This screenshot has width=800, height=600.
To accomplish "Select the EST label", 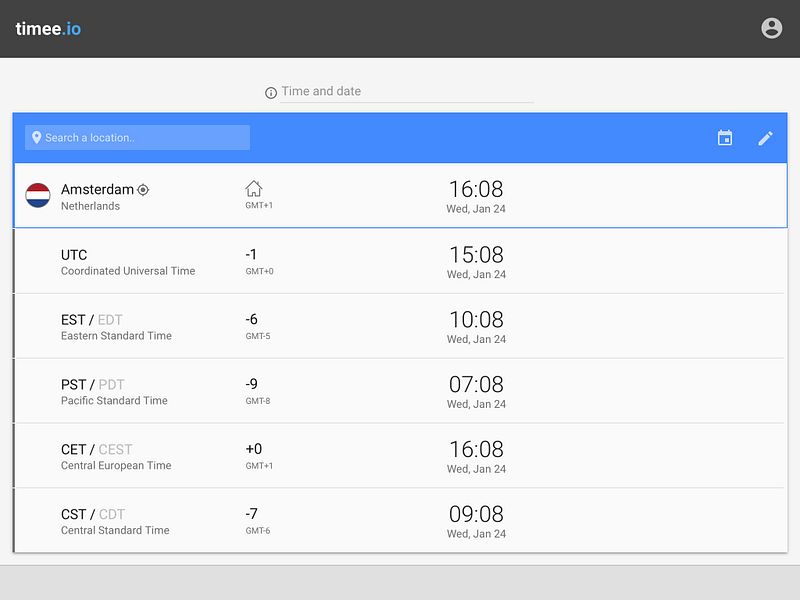I will click(x=73, y=320).
